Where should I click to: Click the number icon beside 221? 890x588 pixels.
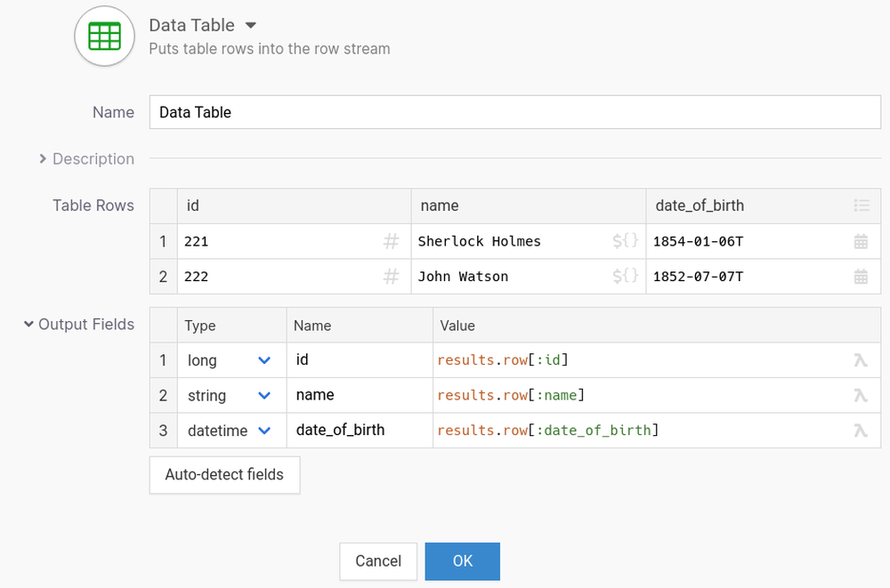391,242
